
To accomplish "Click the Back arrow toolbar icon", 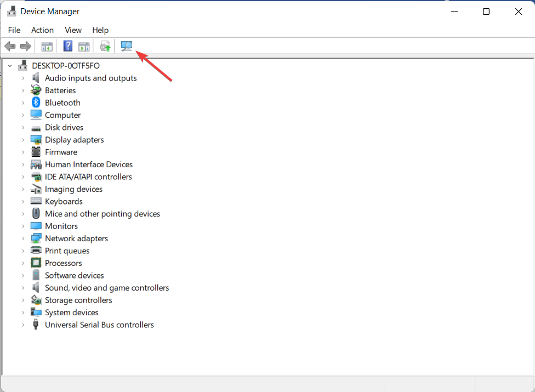I will point(10,46).
